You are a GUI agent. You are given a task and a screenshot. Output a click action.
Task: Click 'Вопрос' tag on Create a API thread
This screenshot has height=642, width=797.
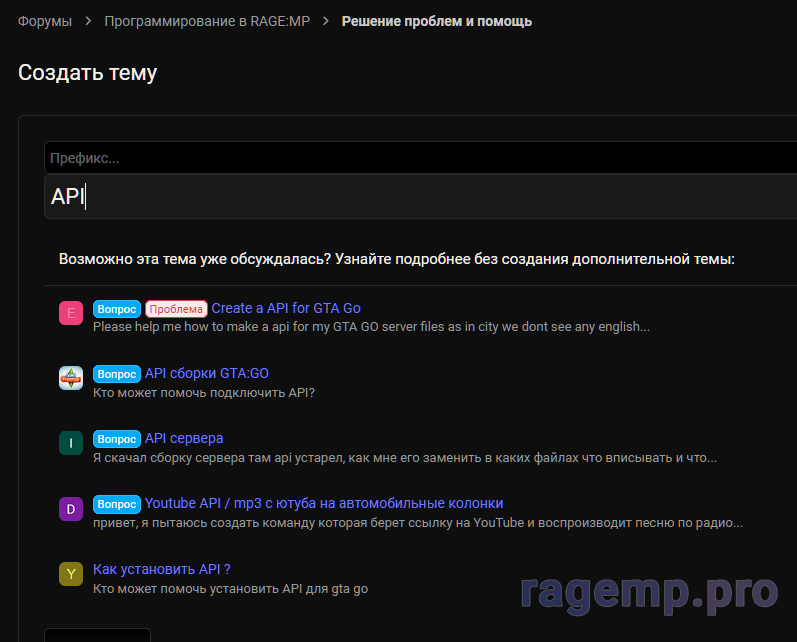(x=117, y=309)
